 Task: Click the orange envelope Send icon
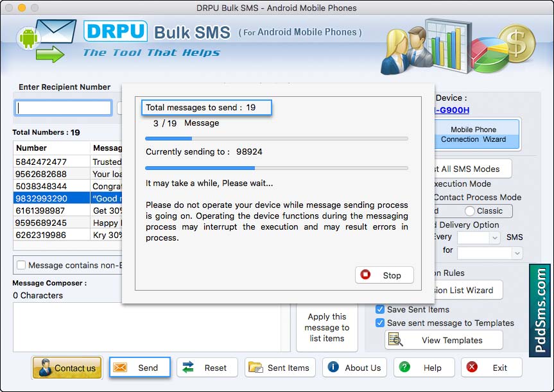pos(120,367)
